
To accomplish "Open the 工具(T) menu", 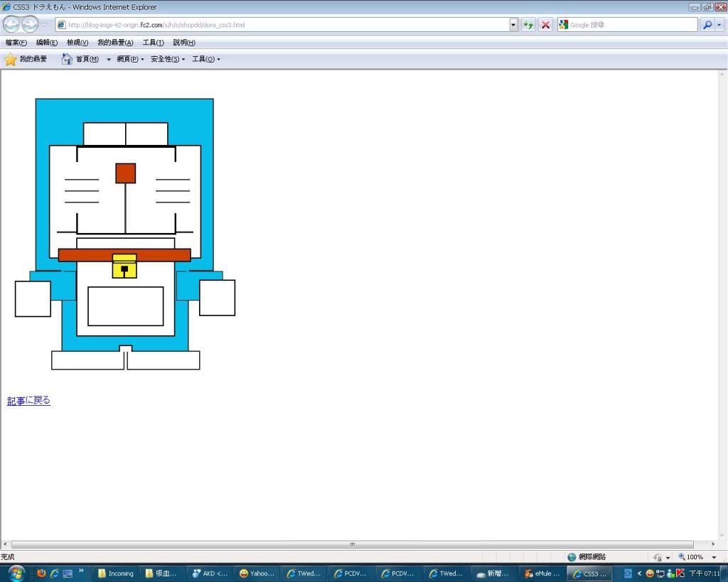I will [x=154, y=43].
